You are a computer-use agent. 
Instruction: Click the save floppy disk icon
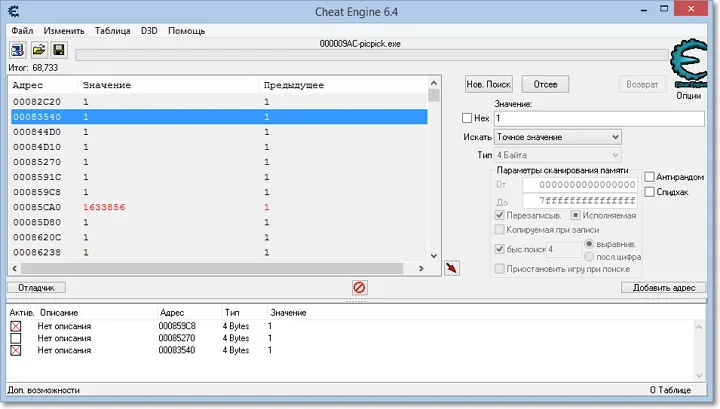click(x=59, y=50)
